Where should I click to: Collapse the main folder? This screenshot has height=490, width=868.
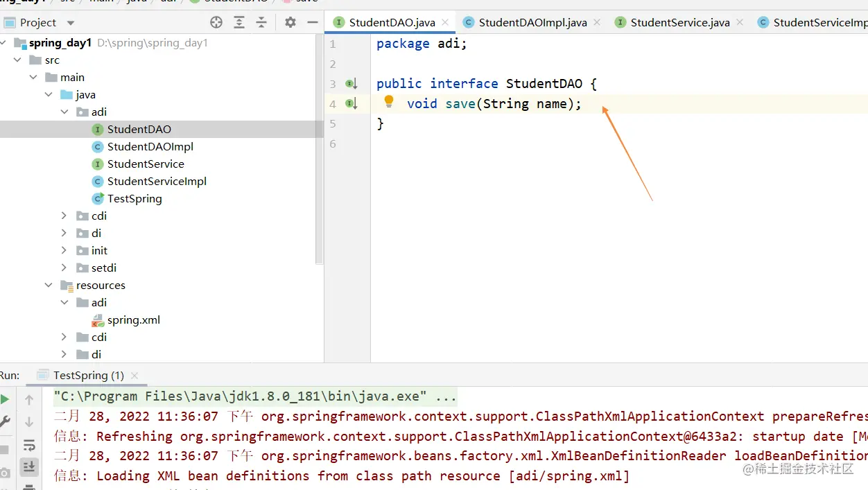pos(33,78)
